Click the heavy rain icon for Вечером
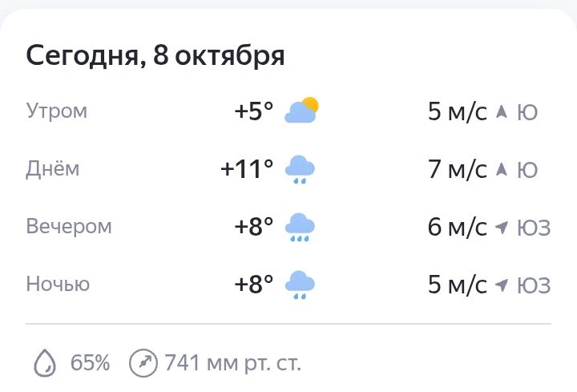Viewport: 577px width, 392px height. 300,227
